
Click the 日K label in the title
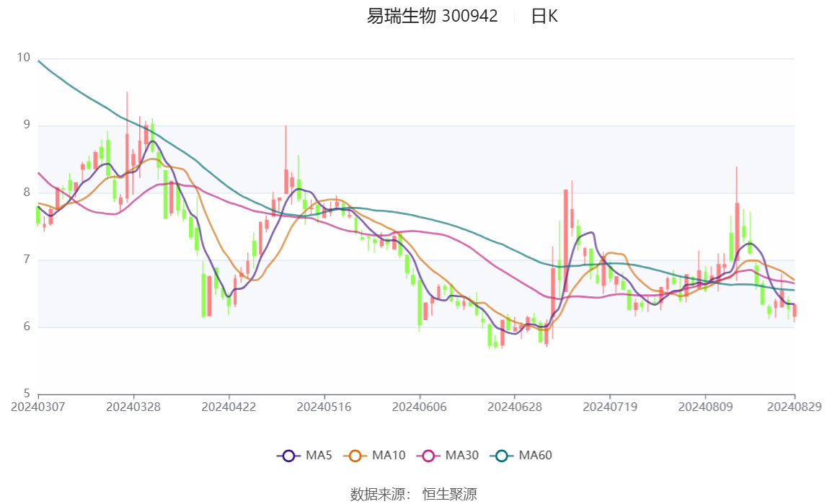(x=544, y=17)
